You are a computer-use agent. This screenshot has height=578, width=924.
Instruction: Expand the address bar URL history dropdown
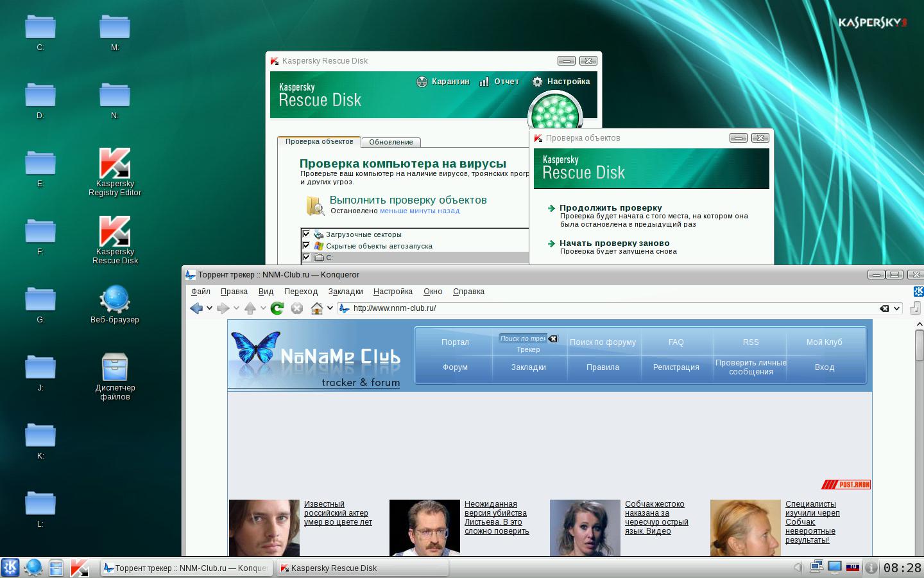coord(897,308)
